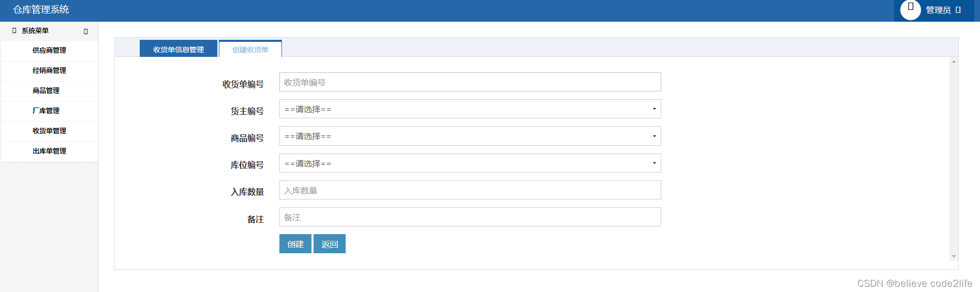Expand the 库位编号 dropdown
The image size is (980, 292).
[470, 163]
